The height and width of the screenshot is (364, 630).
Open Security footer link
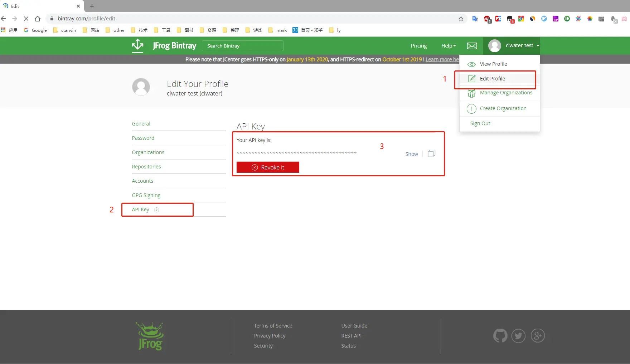click(263, 346)
